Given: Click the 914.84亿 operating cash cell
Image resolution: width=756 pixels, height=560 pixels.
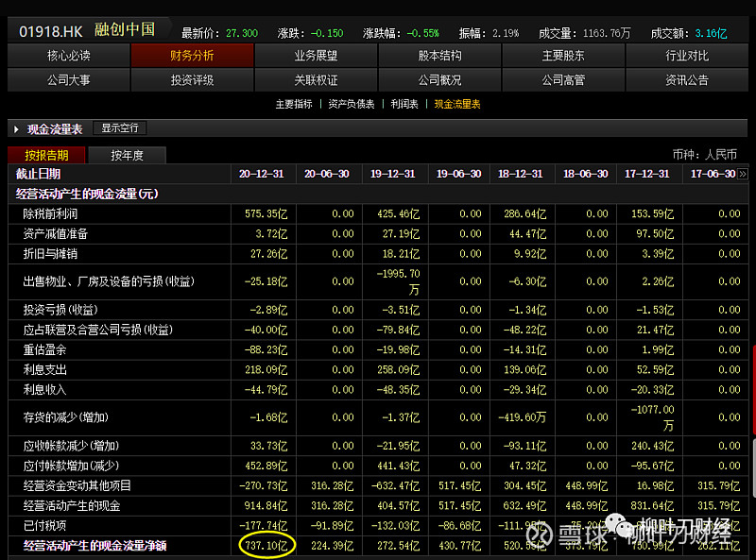Looking at the screenshot, I should click(x=266, y=506).
